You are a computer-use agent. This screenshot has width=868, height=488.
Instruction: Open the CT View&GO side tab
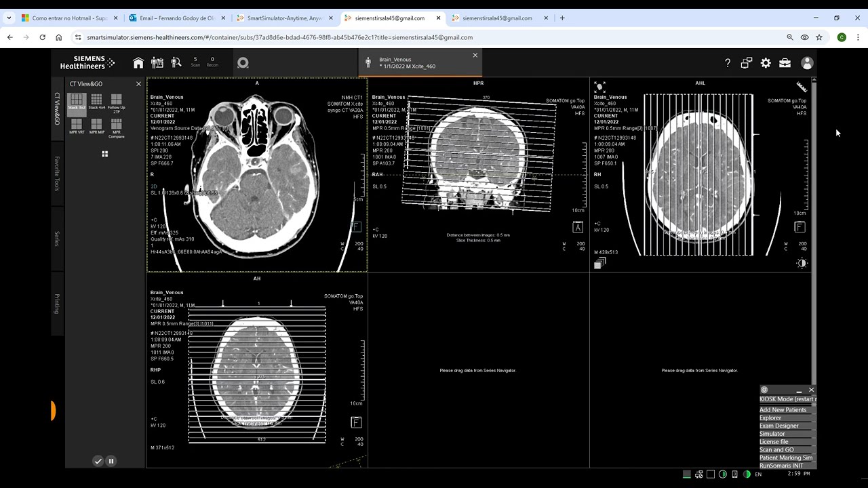tap(57, 108)
